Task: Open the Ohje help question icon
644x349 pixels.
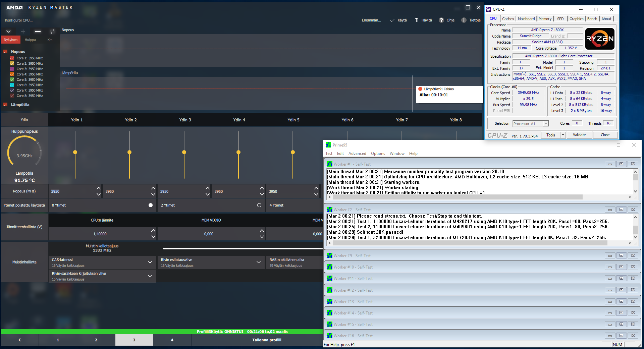Action: pos(441,20)
